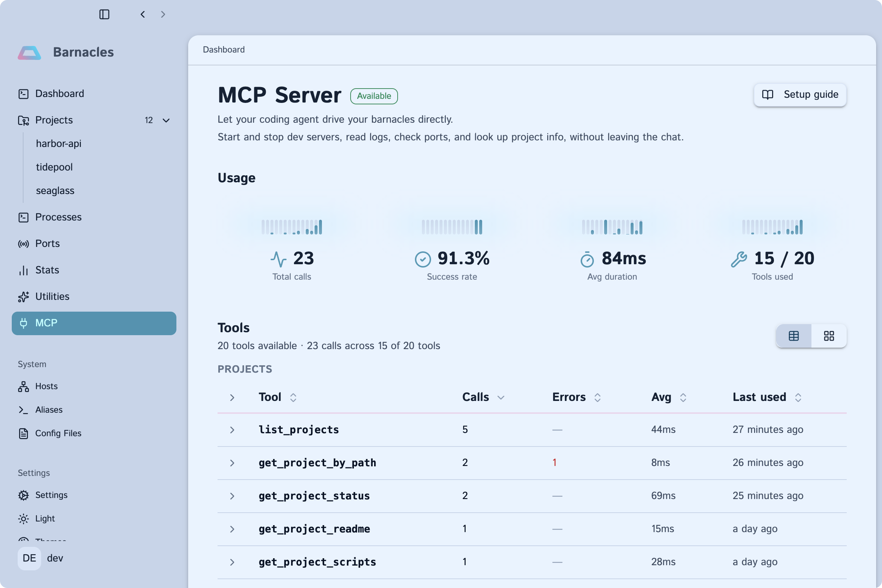Click the Available status badge
The height and width of the screenshot is (588, 882).
374,96
